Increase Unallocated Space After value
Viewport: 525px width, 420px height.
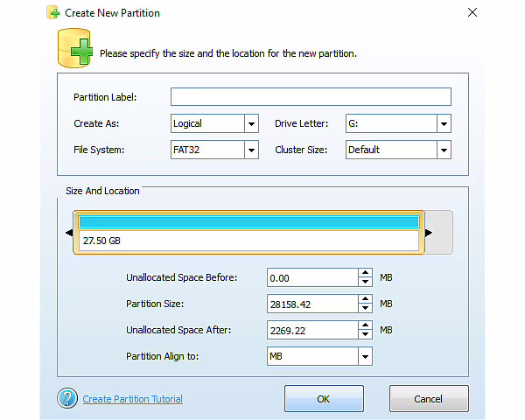coord(365,325)
